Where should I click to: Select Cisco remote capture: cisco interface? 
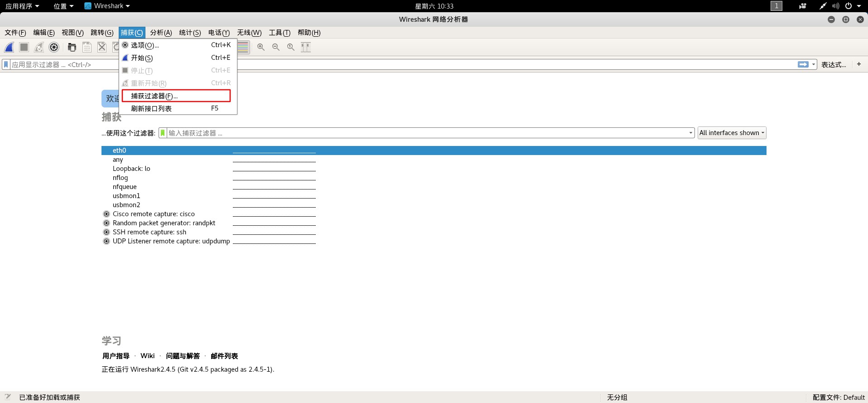(154, 214)
